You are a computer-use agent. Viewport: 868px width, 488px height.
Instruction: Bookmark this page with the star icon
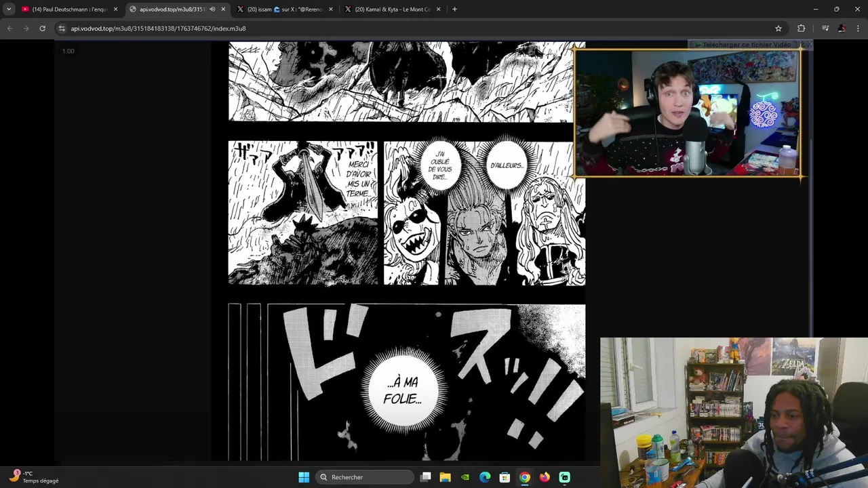click(x=778, y=28)
